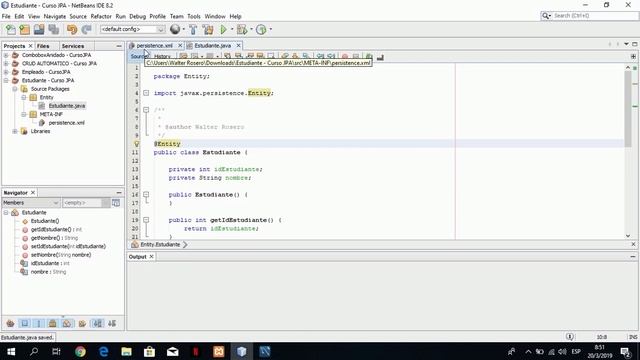Screen dimensions: 640x360
Task: Open Chrome from the taskbar
Action: 80,351
